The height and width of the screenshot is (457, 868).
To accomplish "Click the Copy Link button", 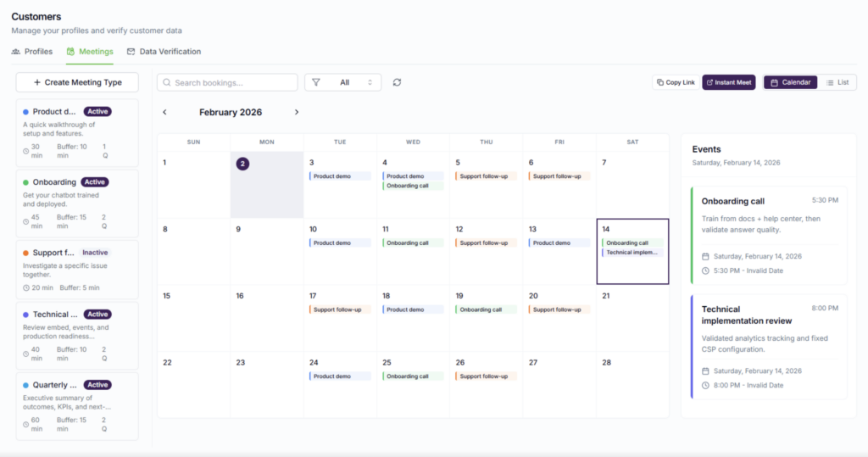I will tap(676, 82).
